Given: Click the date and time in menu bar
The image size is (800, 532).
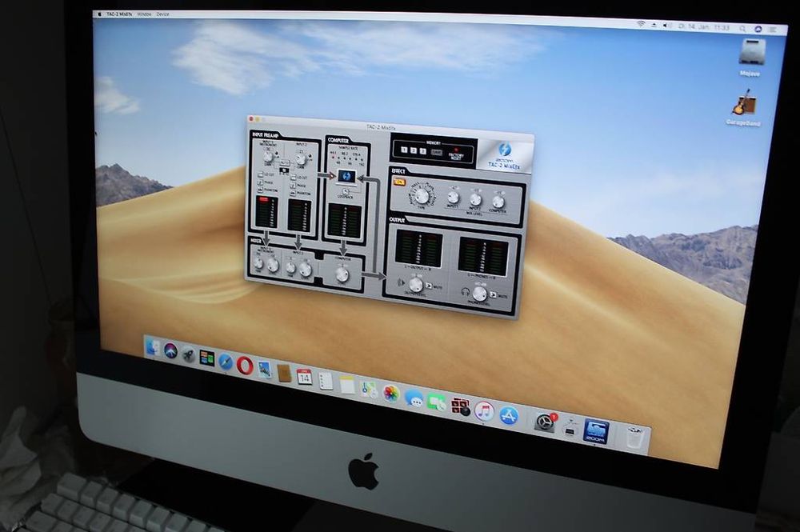Looking at the screenshot, I should tap(704, 27).
